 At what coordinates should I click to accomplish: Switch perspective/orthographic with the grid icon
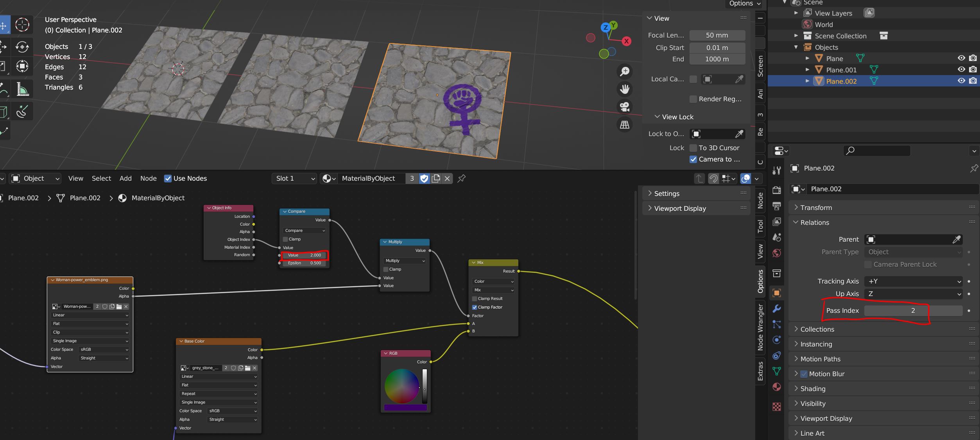[x=625, y=125]
